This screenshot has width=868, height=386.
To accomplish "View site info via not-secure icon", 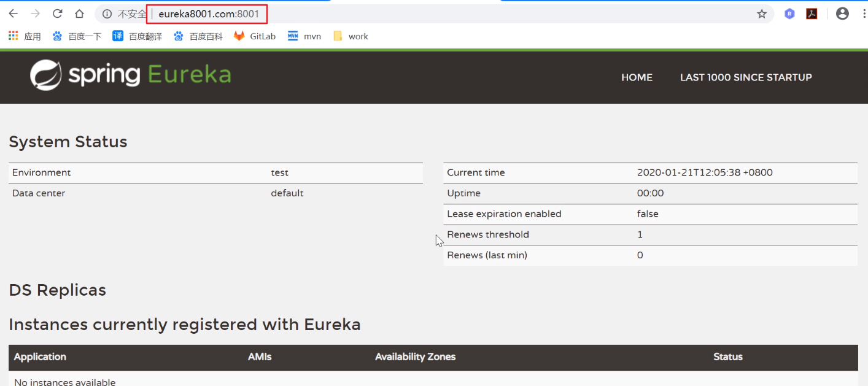I will [107, 14].
